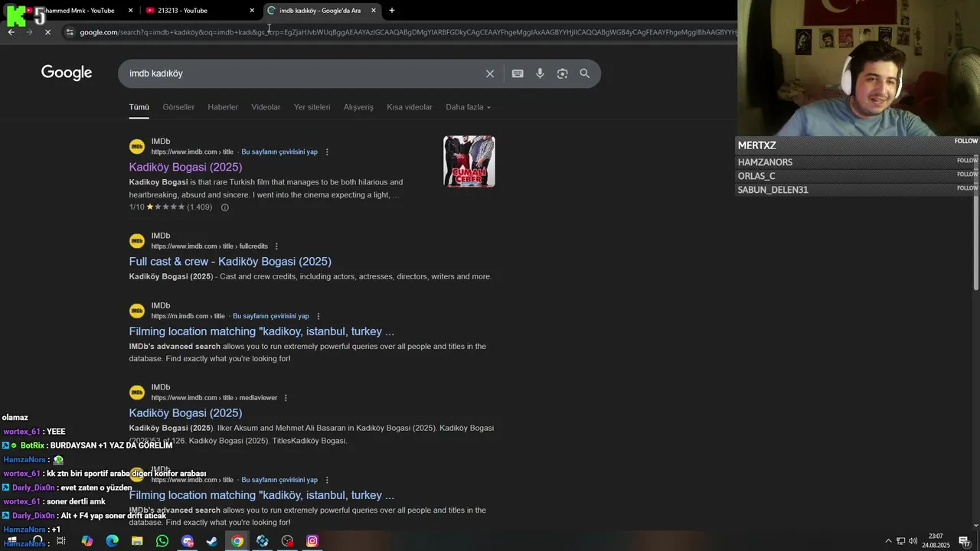Switch to the Alışveriş tab

pos(358,107)
